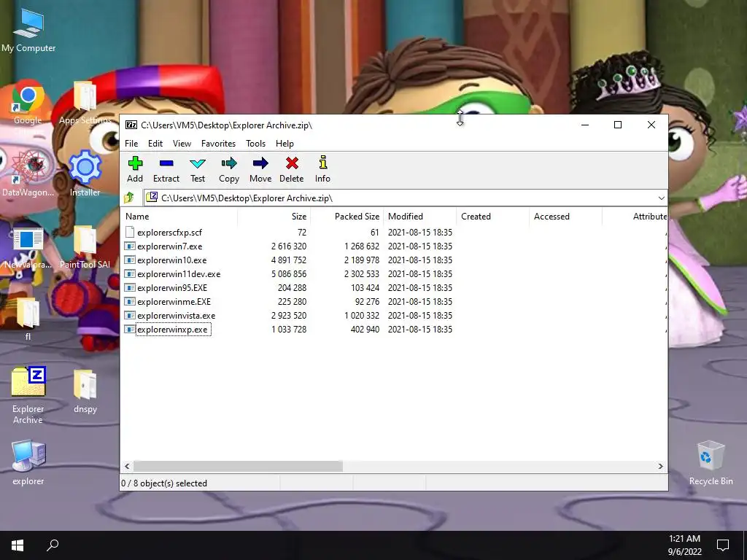This screenshot has height=560, width=747.
Task: Select My Computer desktop icon
Action: click(28, 30)
